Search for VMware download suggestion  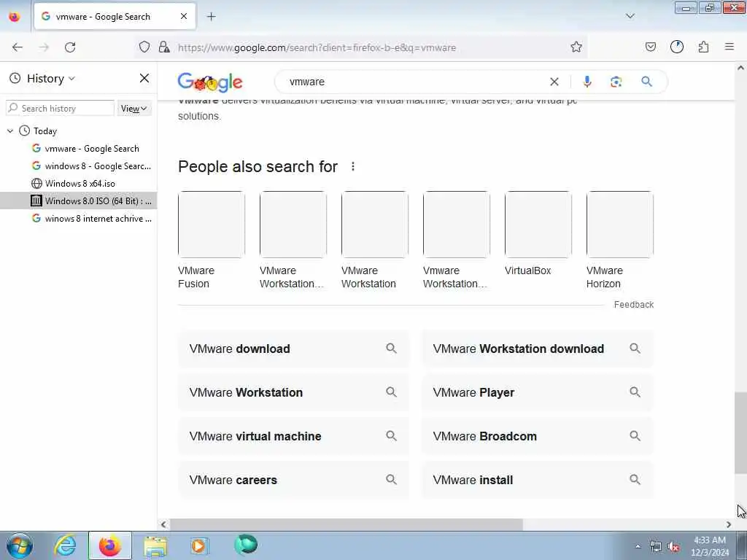[293, 349]
